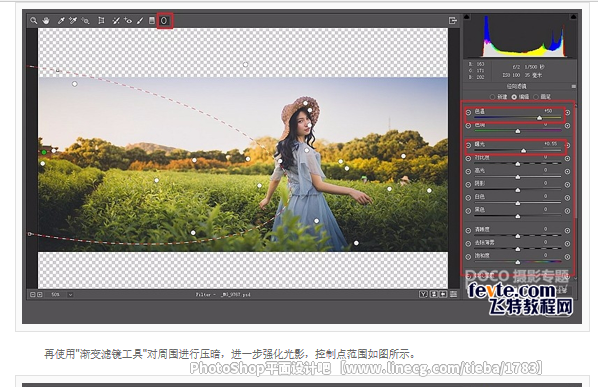Click the 色调 tint slider handle
598x387 pixels.
pyautogui.click(x=518, y=131)
